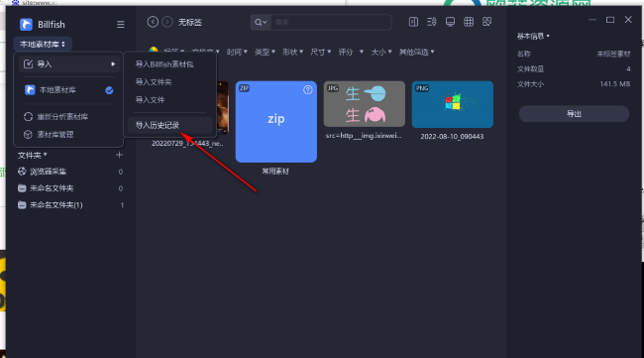The width and height of the screenshot is (644, 358).
Task: Go forward with the right arrow button
Action: (x=167, y=22)
